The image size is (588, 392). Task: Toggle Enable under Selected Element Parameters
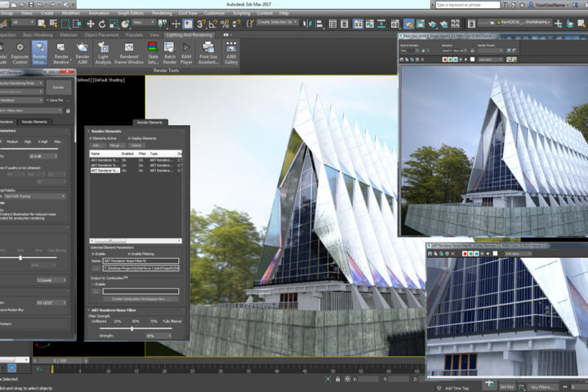(93, 254)
